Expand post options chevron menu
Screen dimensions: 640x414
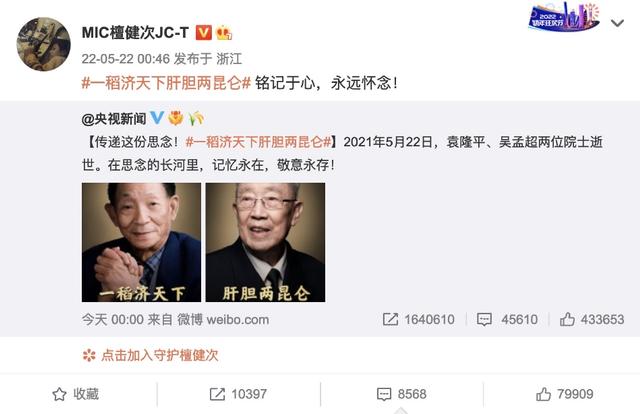point(617,23)
